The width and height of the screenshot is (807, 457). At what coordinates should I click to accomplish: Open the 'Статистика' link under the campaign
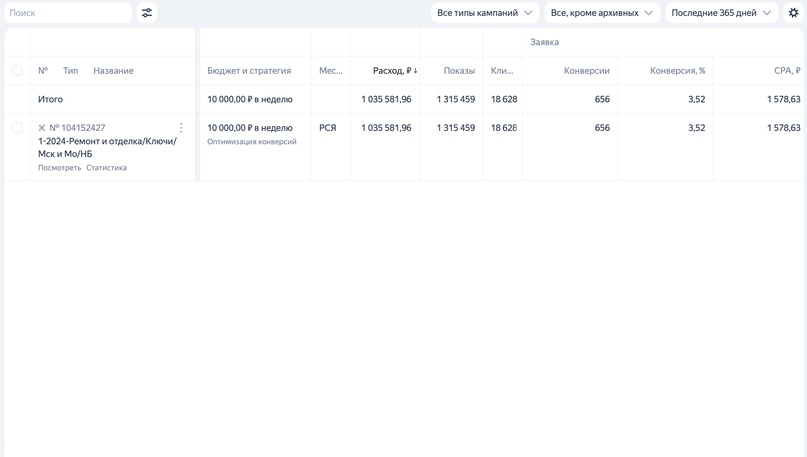tap(107, 168)
